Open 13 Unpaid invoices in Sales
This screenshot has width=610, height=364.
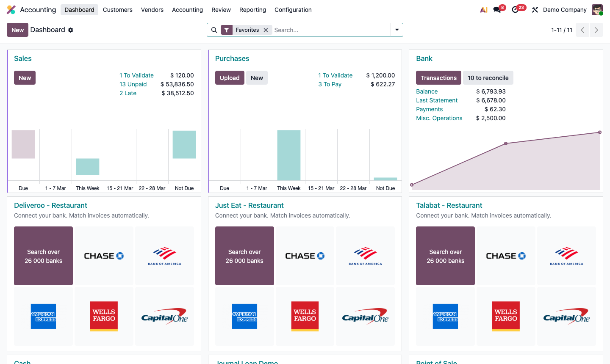click(x=133, y=84)
